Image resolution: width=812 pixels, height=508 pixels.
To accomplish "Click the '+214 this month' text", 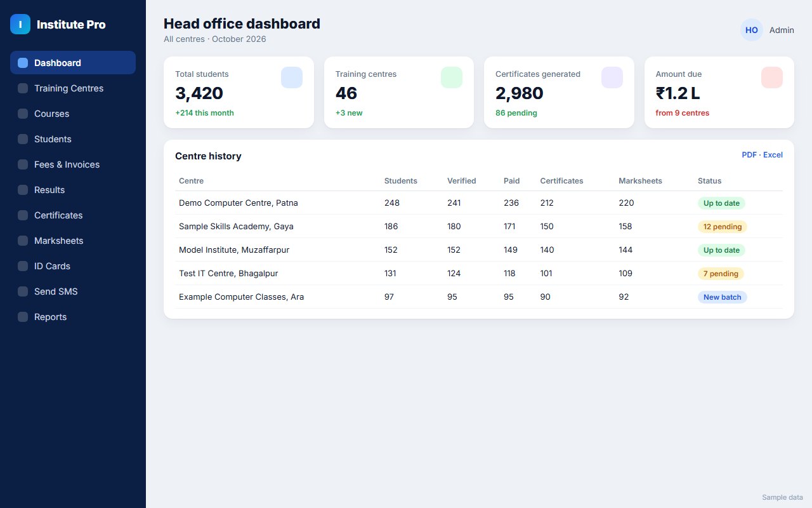I will tap(204, 113).
